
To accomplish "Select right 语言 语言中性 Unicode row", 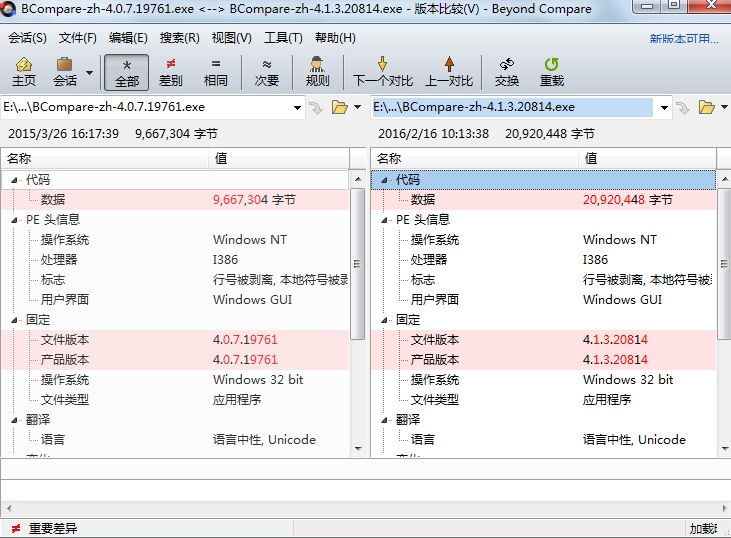I will [x=544, y=440].
